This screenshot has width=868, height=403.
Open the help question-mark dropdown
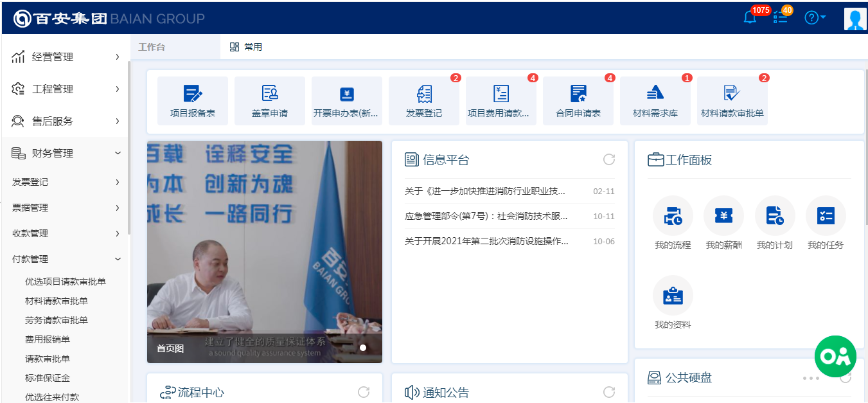click(x=815, y=17)
